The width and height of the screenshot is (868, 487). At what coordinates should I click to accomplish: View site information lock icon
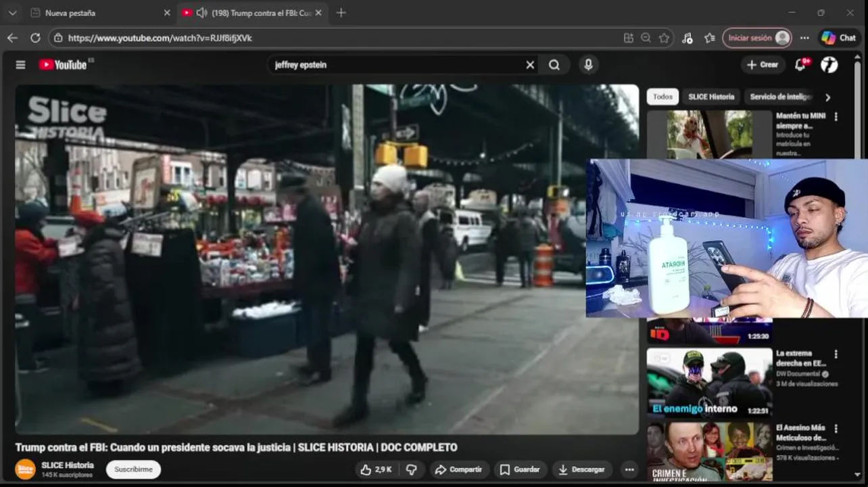click(58, 38)
